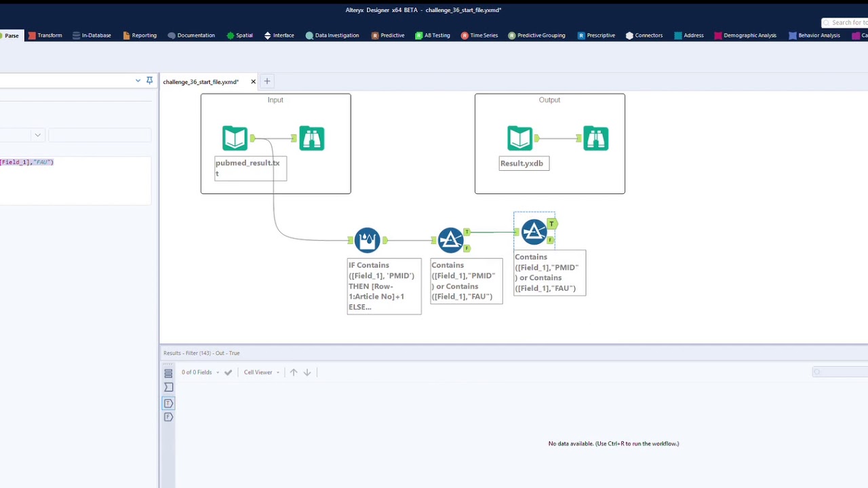The height and width of the screenshot is (488, 868).
Task: Show True output anchor results in Results pane
Action: coord(168,403)
